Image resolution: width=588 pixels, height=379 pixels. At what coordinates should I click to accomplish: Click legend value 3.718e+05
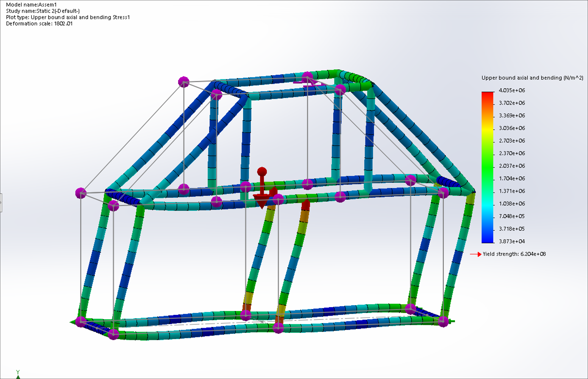(x=512, y=229)
